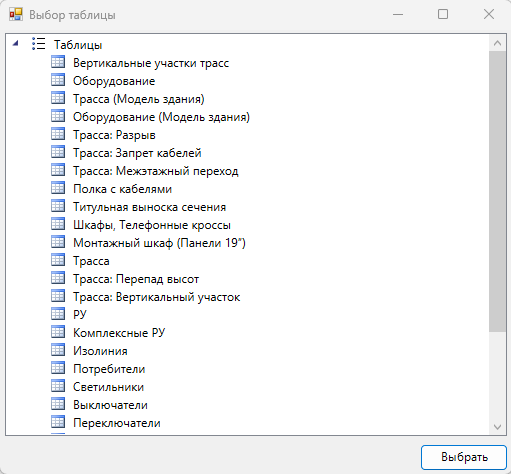Collapse the Таблицы tree root node
The width and height of the screenshot is (511, 474).
[15, 43]
